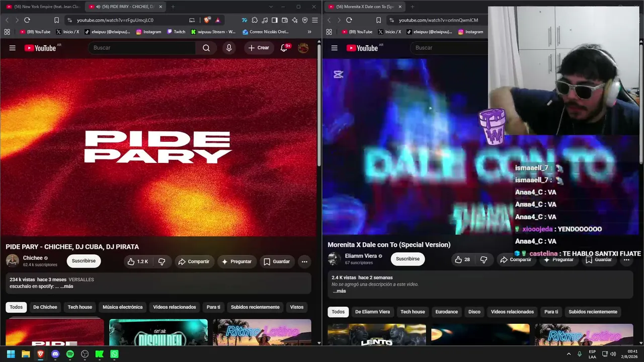Expand Morenita description with ...más
The image size is (644, 362).
(340, 291)
